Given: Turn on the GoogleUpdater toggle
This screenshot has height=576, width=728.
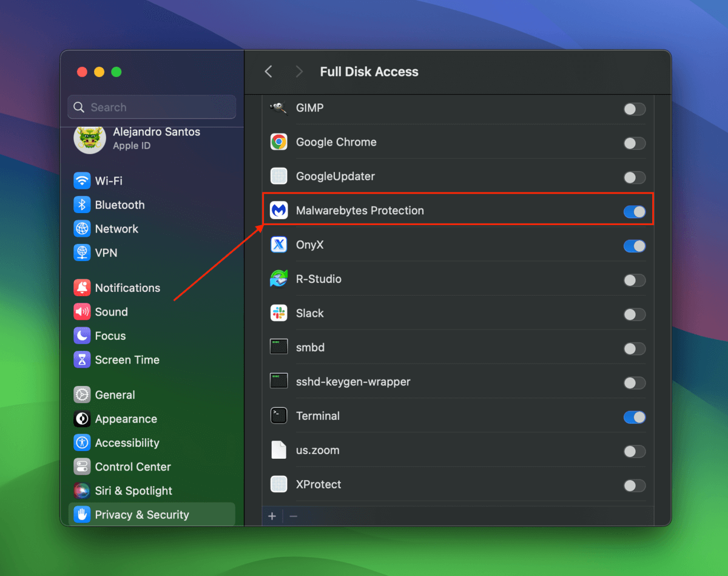Looking at the screenshot, I should pos(635,177).
